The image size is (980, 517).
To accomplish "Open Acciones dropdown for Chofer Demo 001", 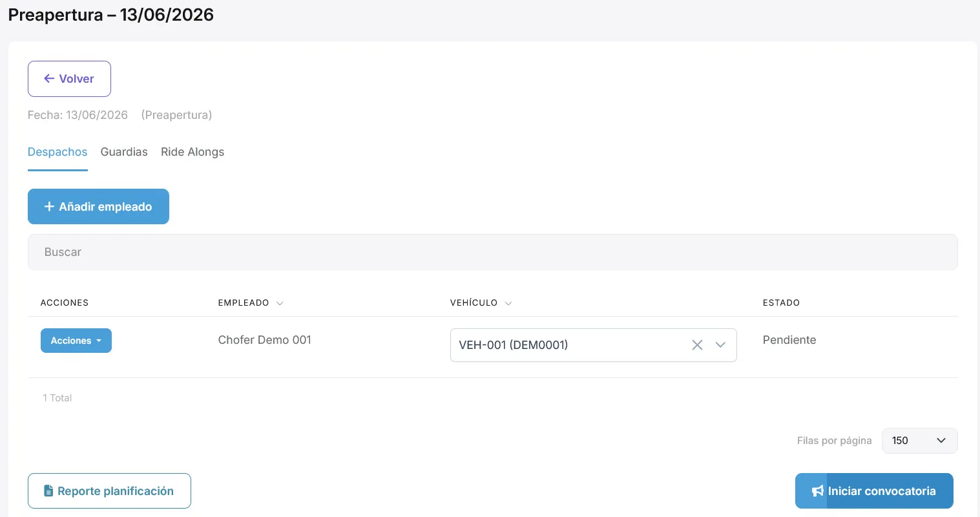I will pos(76,341).
